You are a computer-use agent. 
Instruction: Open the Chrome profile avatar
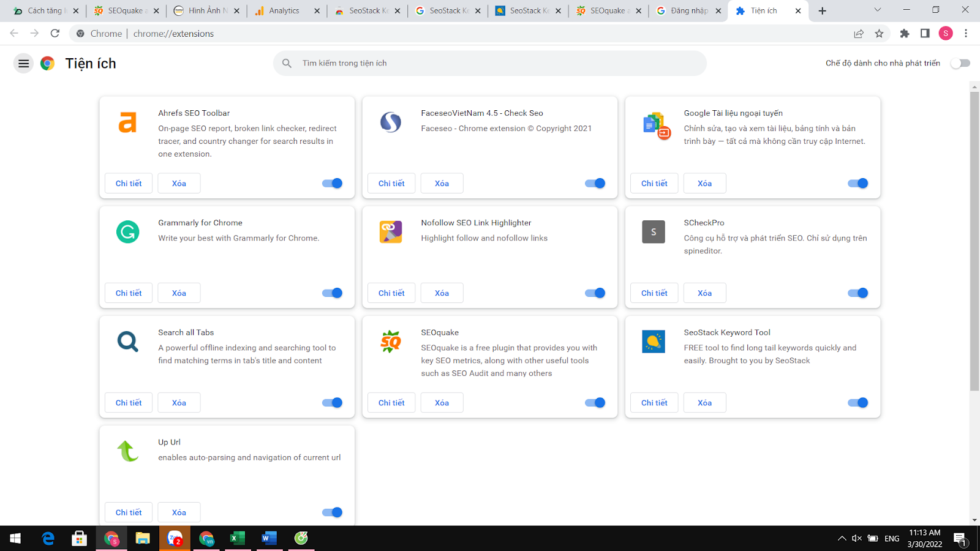[946, 34]
